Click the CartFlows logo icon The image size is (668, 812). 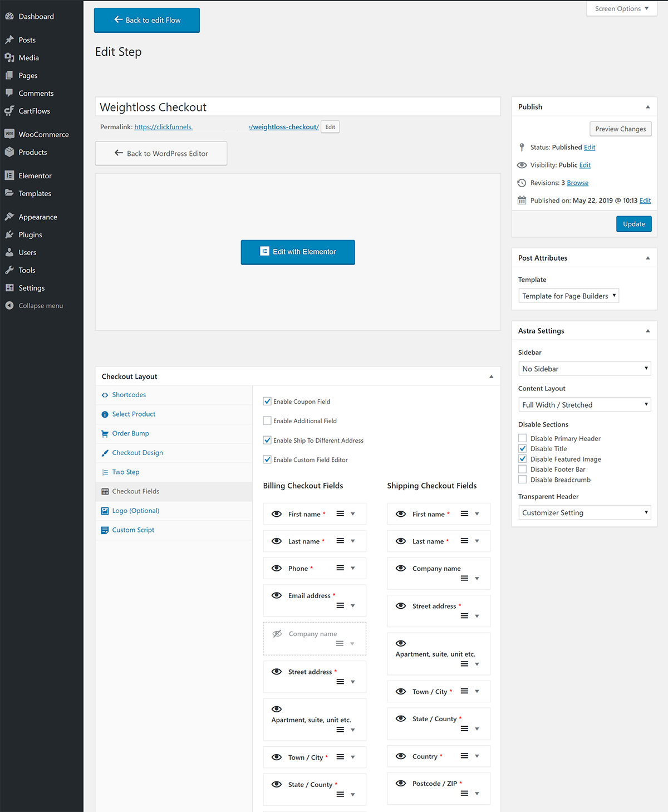[x=9, y=111]
